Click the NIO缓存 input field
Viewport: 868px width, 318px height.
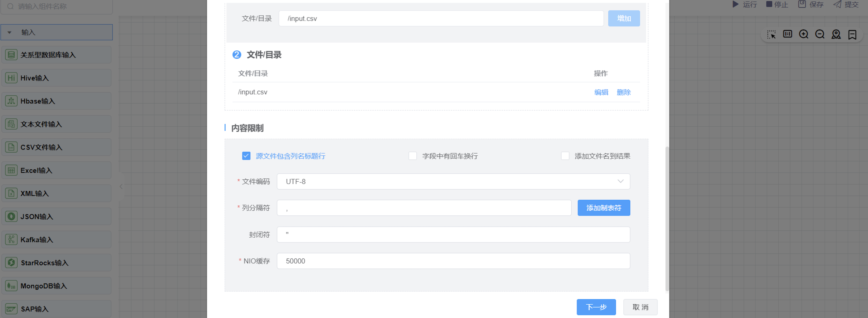click(453, 261)
